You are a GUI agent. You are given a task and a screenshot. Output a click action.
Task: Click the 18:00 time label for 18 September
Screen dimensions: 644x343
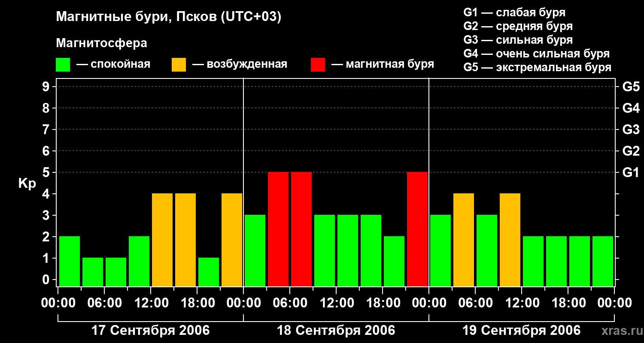coord(383,303)
